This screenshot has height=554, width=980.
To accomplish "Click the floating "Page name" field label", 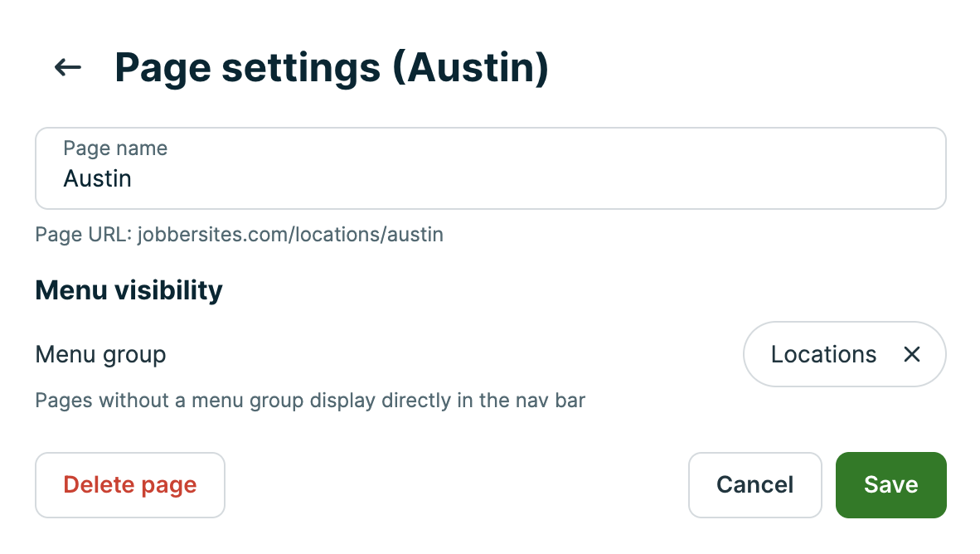I will coord(115,148).
